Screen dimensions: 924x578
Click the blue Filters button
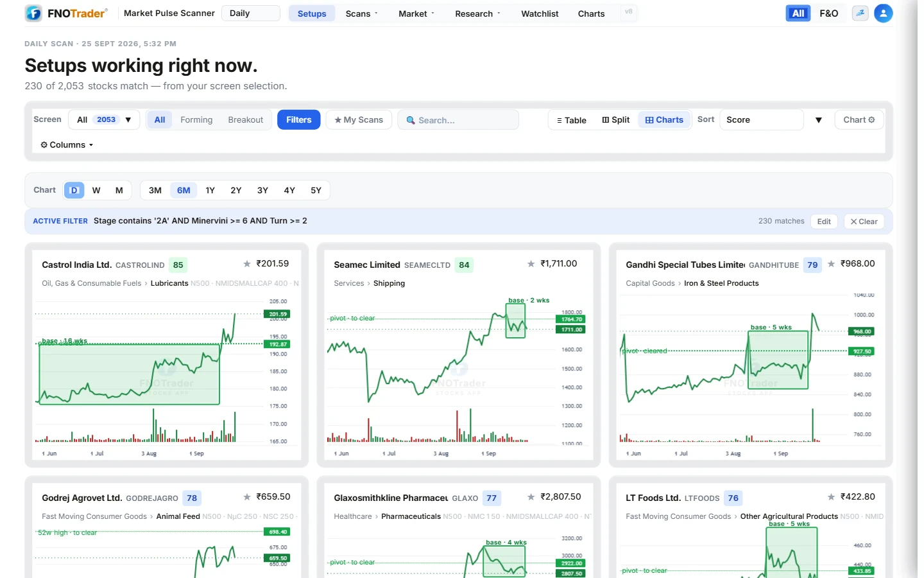point(299,120)
